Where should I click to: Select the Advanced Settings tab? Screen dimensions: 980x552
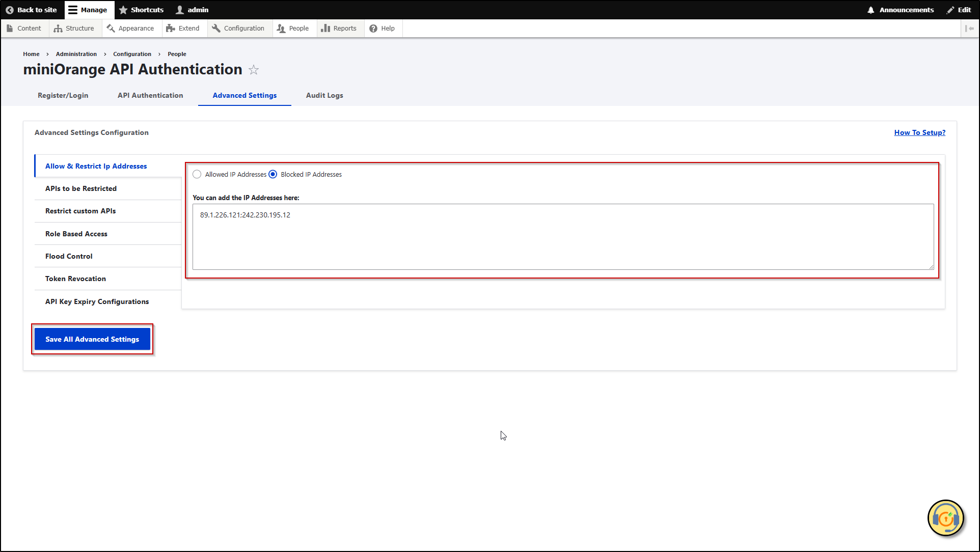pyautogui.click(x=244, y=95)
